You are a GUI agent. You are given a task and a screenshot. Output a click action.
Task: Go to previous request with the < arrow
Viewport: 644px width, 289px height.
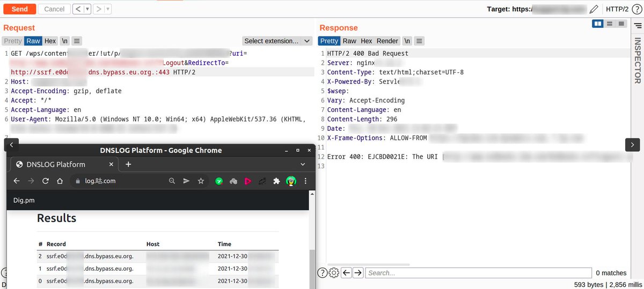77,9
